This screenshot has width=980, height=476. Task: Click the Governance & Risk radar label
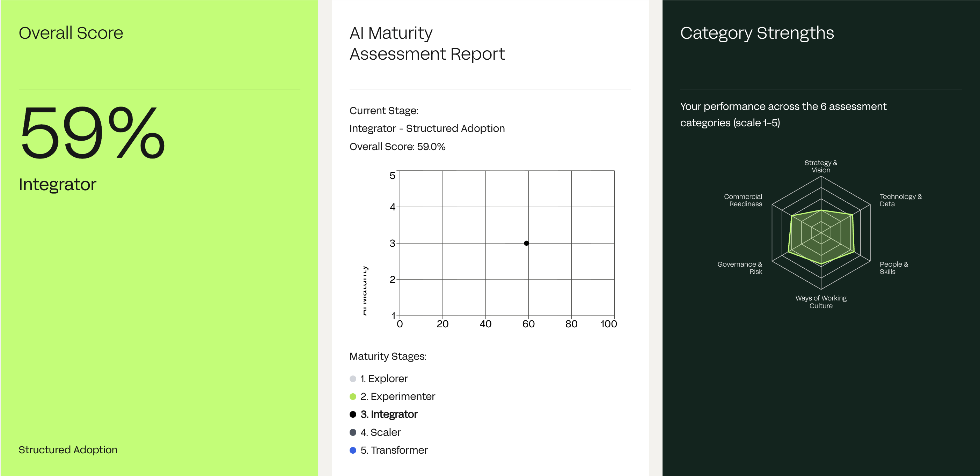pos(740,268)
